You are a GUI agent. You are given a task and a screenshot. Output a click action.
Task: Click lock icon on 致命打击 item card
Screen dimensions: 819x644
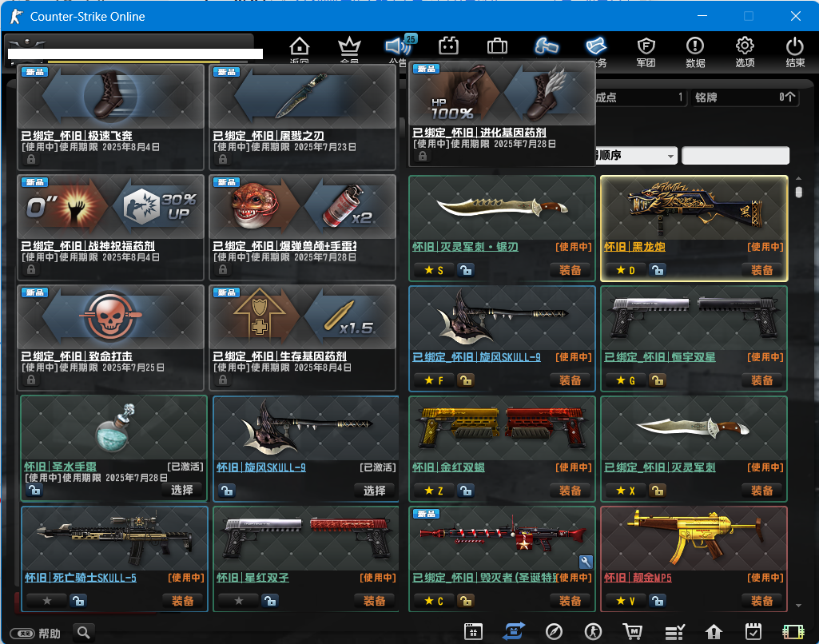point(31,380)
